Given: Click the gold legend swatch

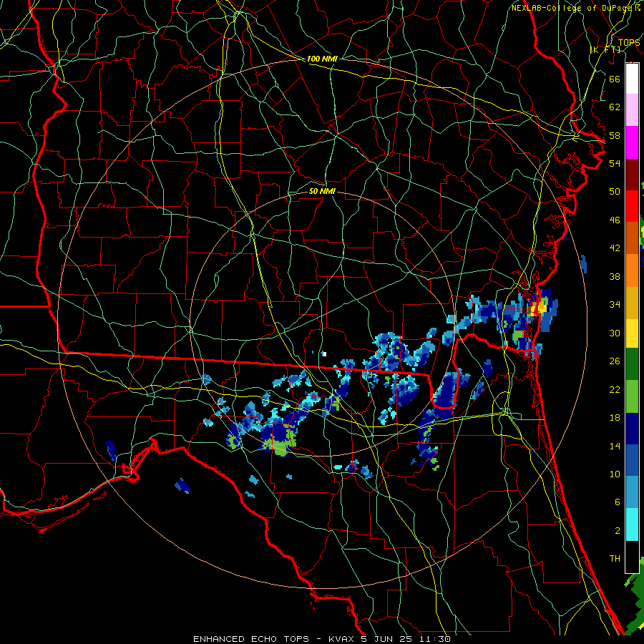Looking at the screenshot, I should pyautogui.click(x=632, y=303).
